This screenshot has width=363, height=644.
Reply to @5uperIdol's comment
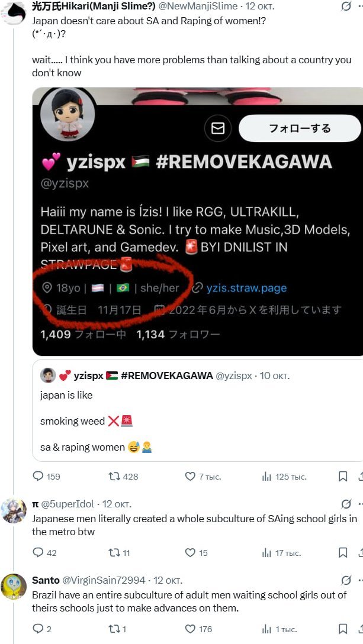tap(44, 553)
